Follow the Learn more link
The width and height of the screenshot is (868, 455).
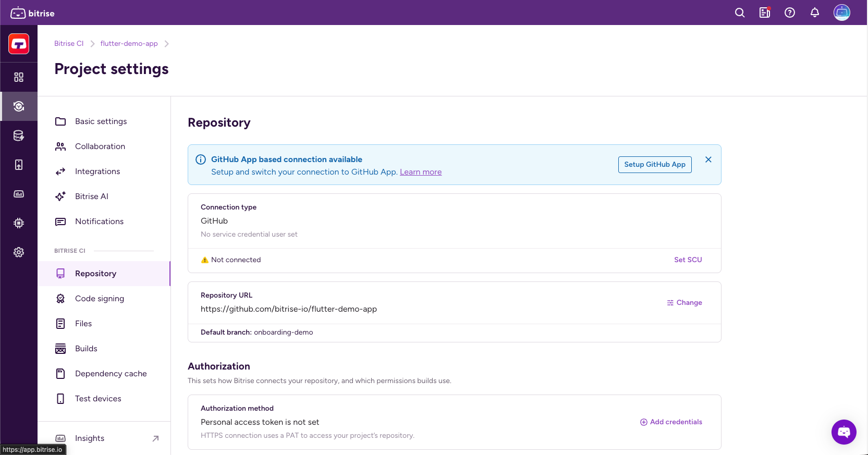click(421, 172)
